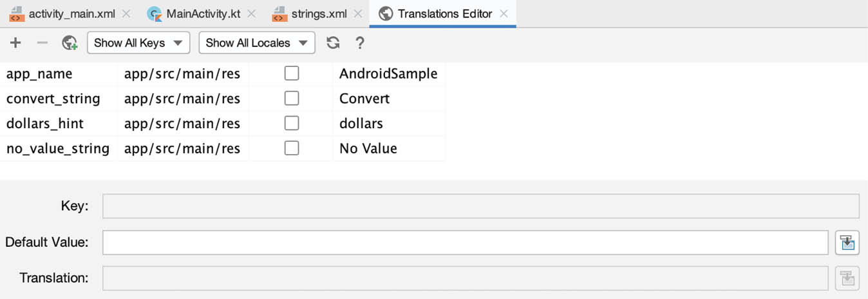868x299 pixels.
Task: Enable Untranslatable checkbox for dollars_hint
Action: pyautogui.click(x=292, y=124)
